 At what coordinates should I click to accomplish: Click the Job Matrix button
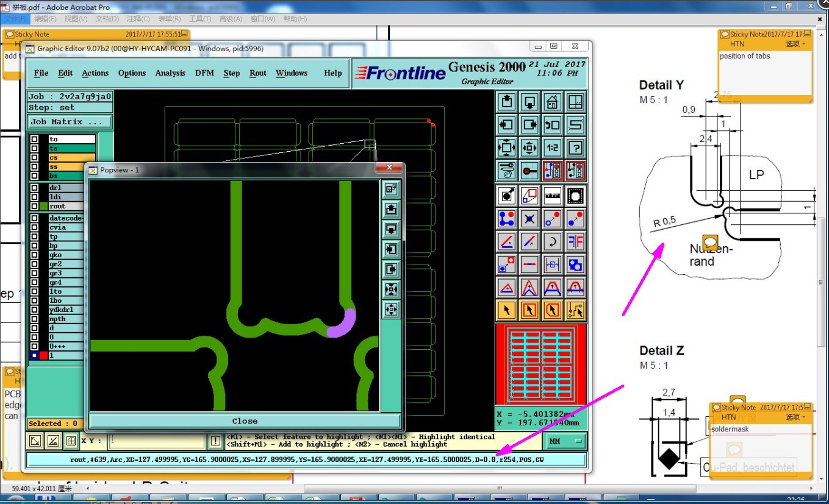click(70, 121)
